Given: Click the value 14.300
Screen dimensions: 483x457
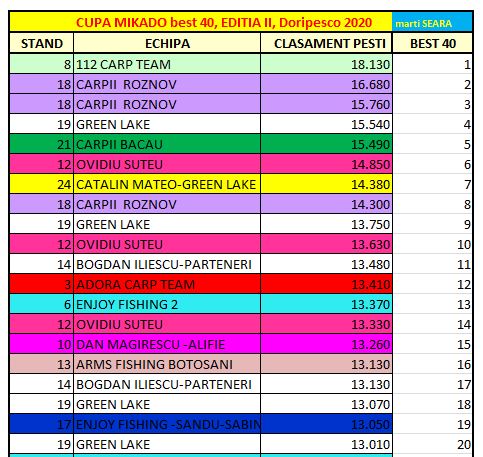Looking at the screenshot, I should pyautogui.click(x=326, y=204).
